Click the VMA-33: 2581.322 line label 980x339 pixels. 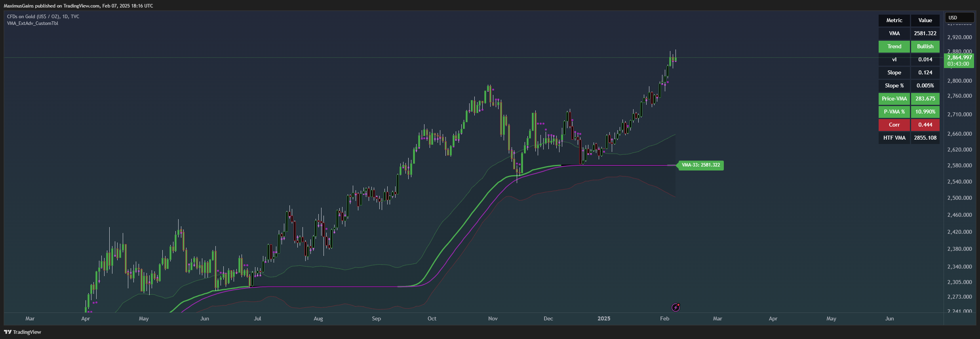tap(701, 165)
